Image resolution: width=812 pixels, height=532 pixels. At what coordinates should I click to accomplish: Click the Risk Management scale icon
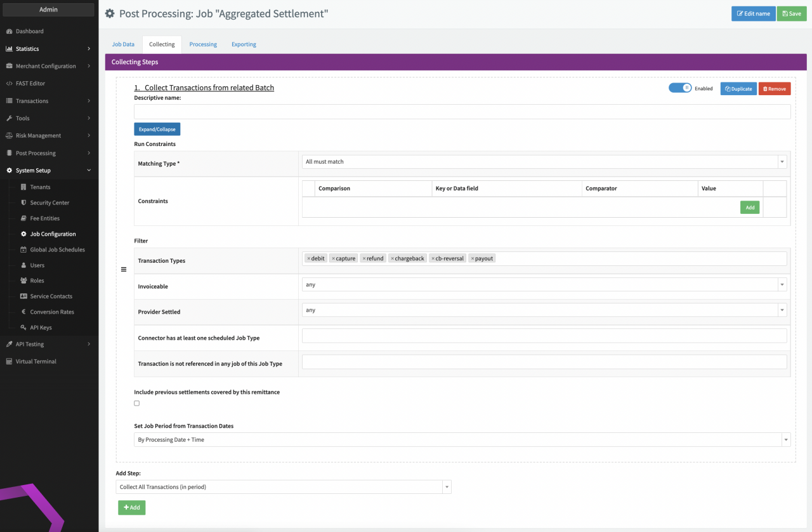pyautogui.click(x=10, y=136)
